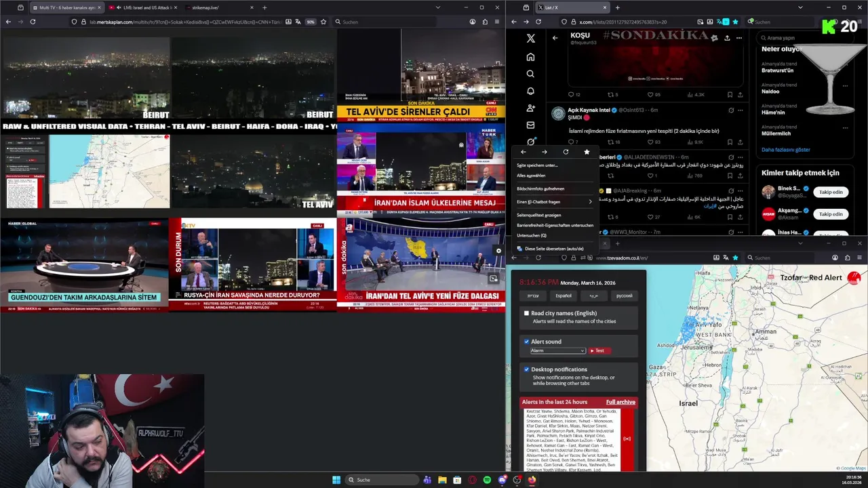Toggle the Alert sound checkbox
The image size is (868, 488).
click(526, 342)
